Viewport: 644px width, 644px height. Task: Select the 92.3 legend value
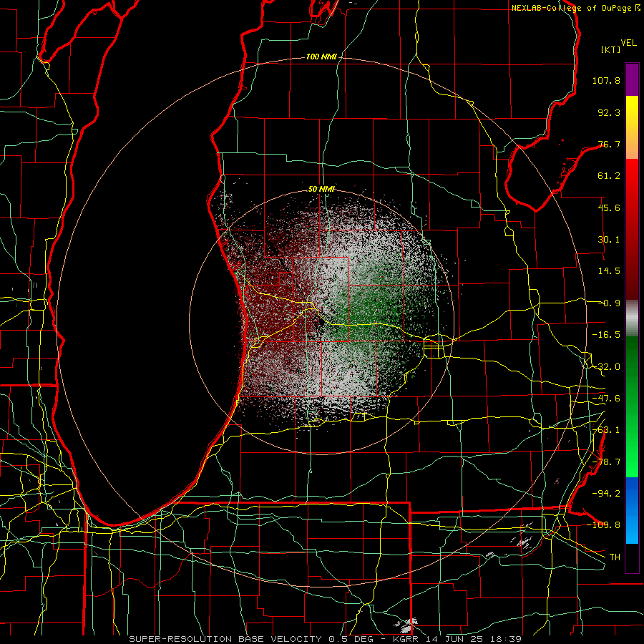(609, 112)
